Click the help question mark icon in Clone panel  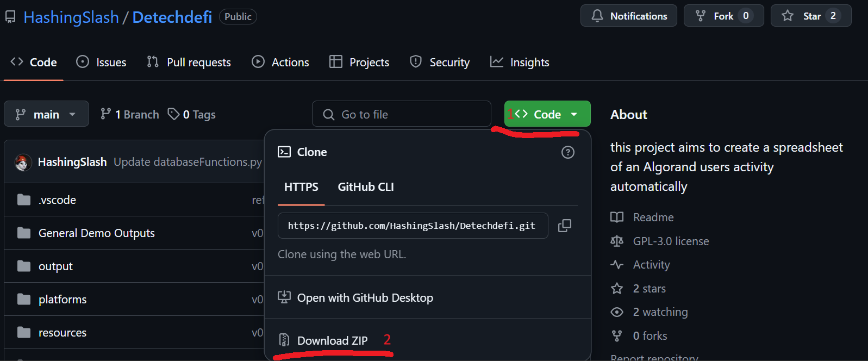click(567, 152)
